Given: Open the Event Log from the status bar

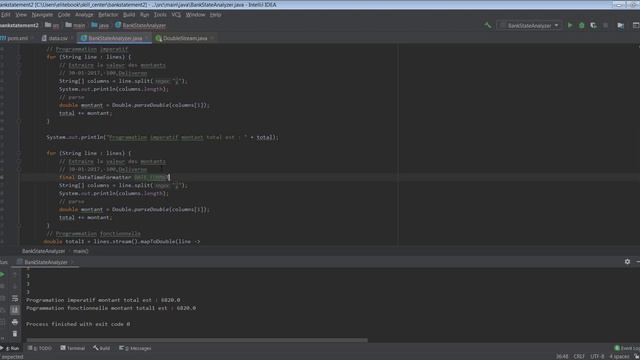Looking at the screenshot, I should [627, 348].
